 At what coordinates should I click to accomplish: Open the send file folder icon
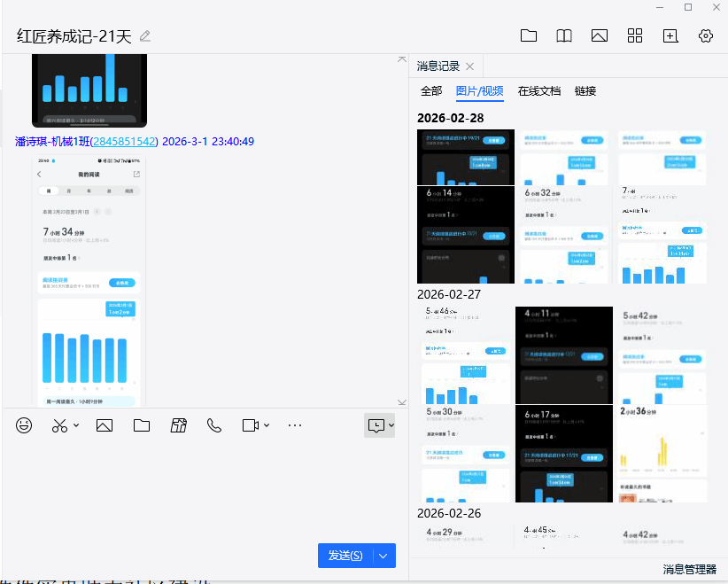point(141,425)
